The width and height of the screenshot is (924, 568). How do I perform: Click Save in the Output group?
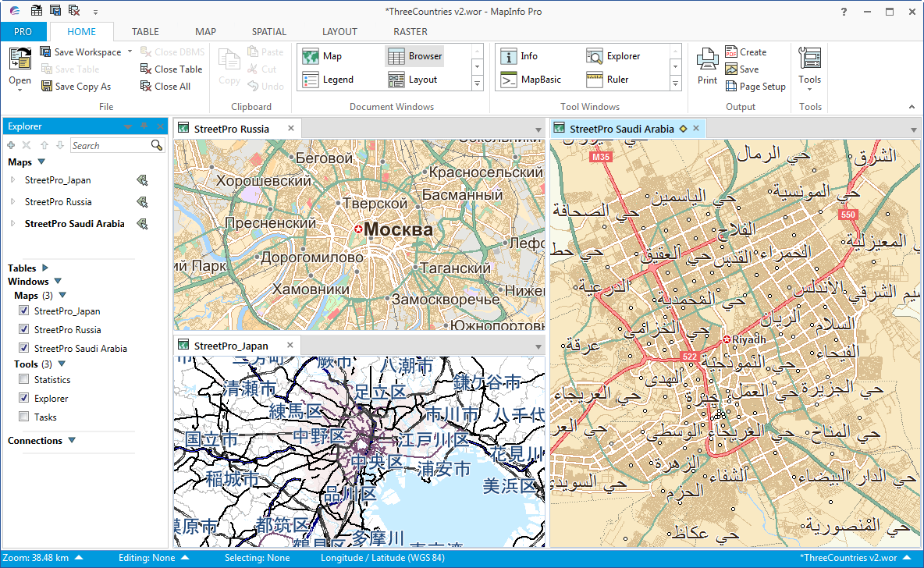742,69
